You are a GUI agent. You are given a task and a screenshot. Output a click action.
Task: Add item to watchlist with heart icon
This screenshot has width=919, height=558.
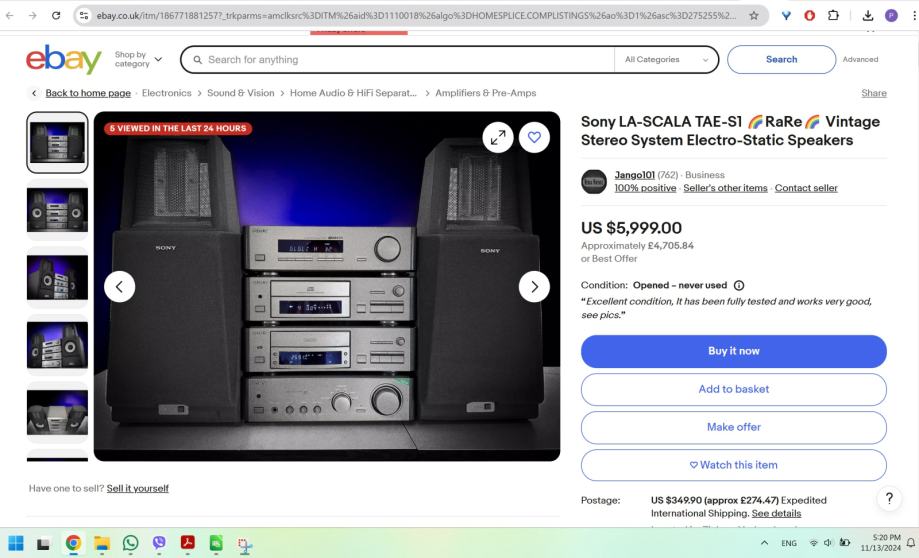534,138
